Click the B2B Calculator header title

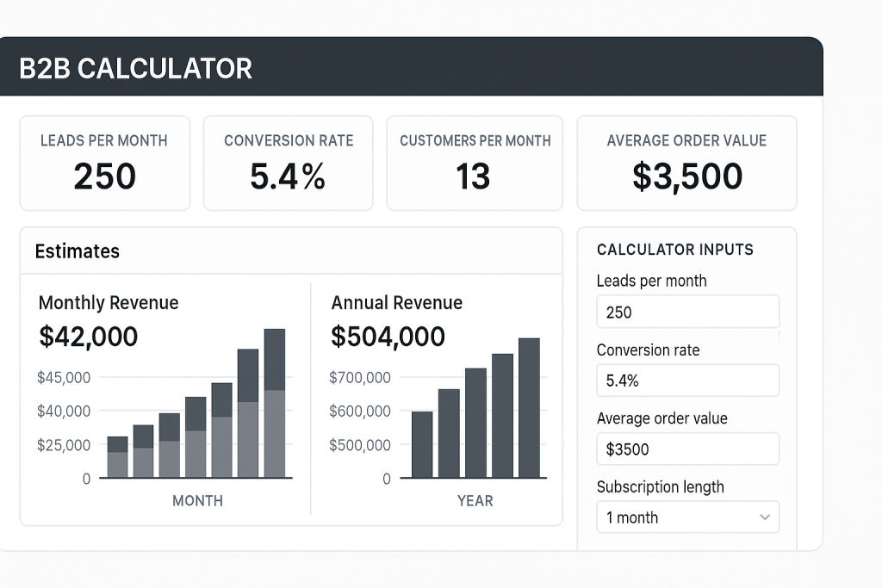pyautogui.click(x=135, y=68)
